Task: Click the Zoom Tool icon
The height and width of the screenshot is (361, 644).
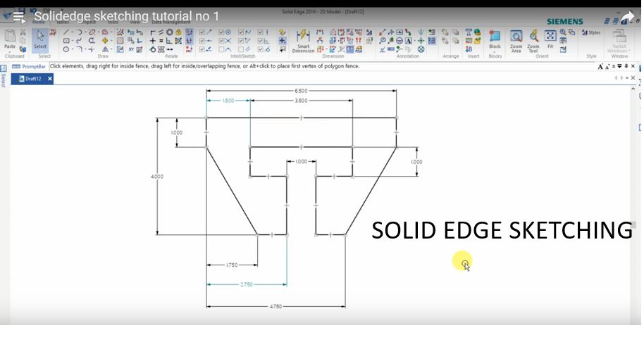Action: tap(533, 41)
